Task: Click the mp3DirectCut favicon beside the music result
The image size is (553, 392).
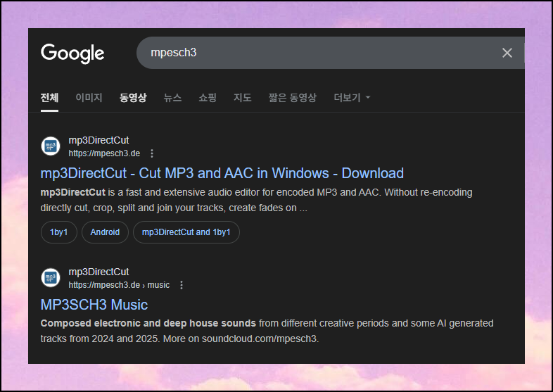Action: click(x=51, y=278)
